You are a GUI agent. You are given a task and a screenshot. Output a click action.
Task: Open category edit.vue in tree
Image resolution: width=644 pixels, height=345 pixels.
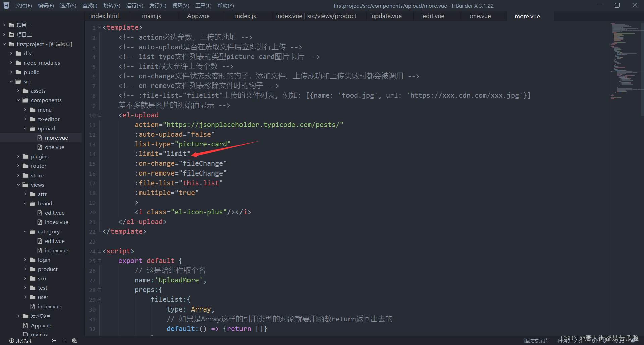point(55,241)
